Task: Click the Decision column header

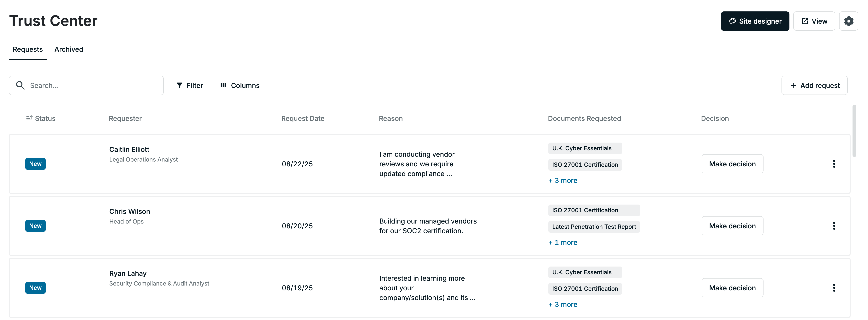Action: click(715, 118)
